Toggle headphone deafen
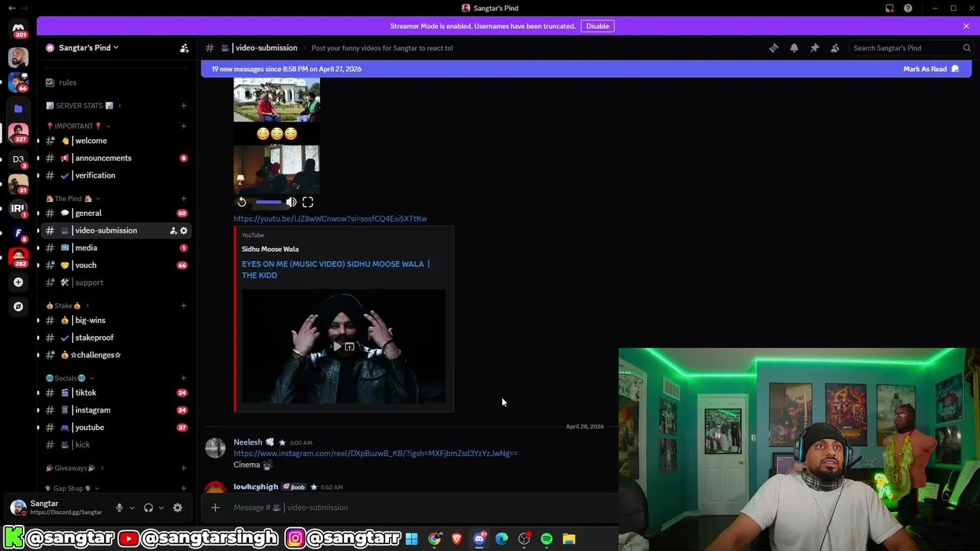This screenshot has width=980, height=551. pos(149,507)
